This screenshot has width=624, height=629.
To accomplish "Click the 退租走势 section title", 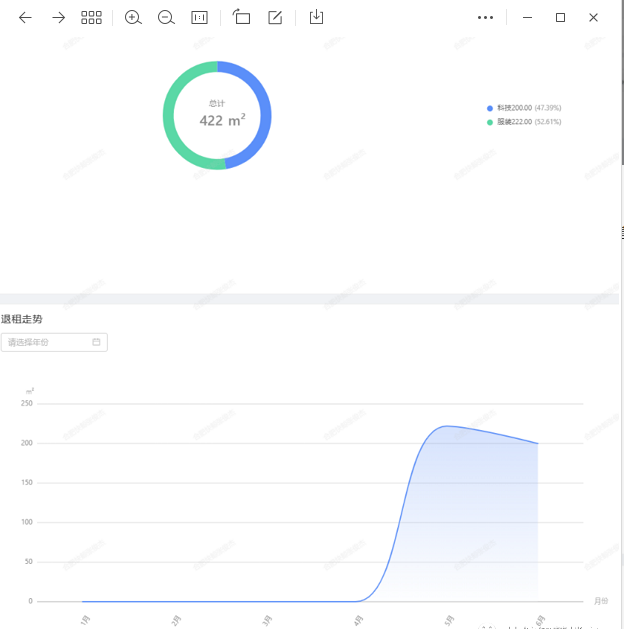I will pyautogui.click(x=22, y=319).
